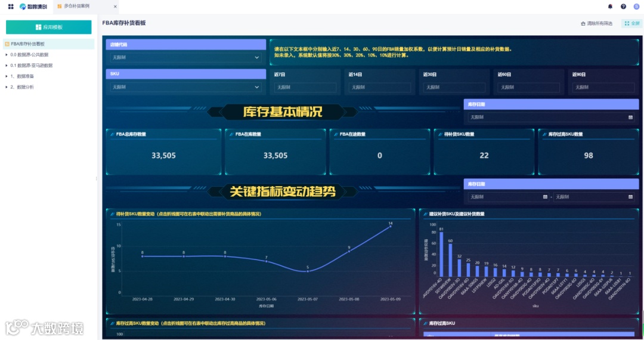Click the 近14日 weight input field

pos(379,87)
